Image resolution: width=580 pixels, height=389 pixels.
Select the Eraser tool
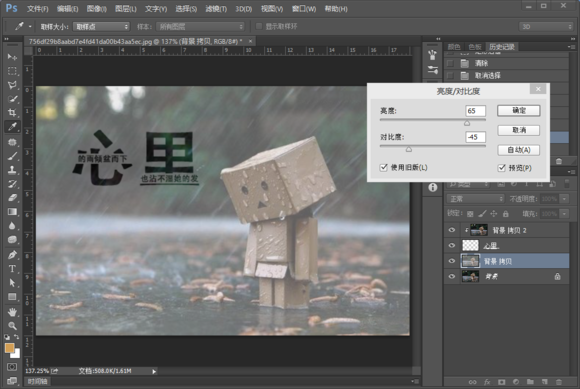(x=12, y=198)
